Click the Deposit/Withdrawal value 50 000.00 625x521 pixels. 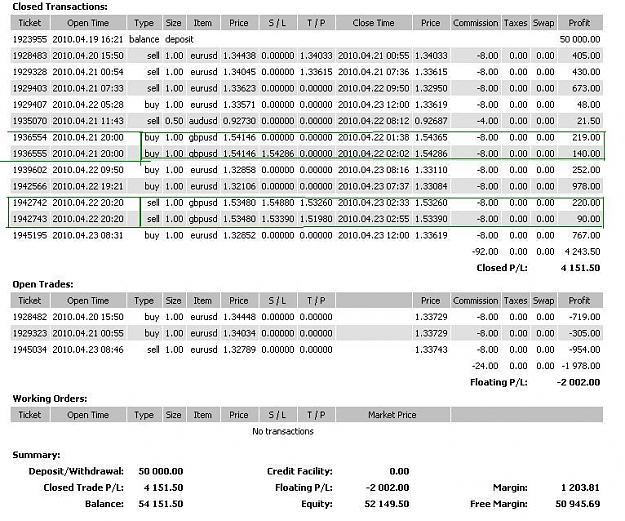click(161, 471)
